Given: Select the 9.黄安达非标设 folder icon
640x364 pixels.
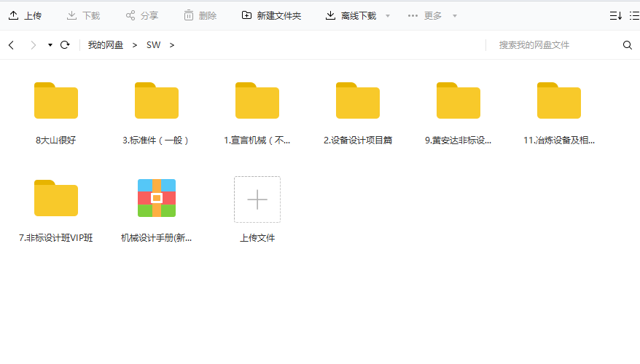Looking at the screenshot, I should pos(458,100).
